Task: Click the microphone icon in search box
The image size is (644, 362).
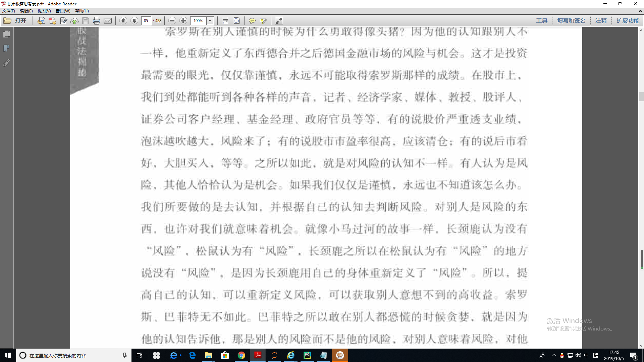Action: tap(124, 355)
